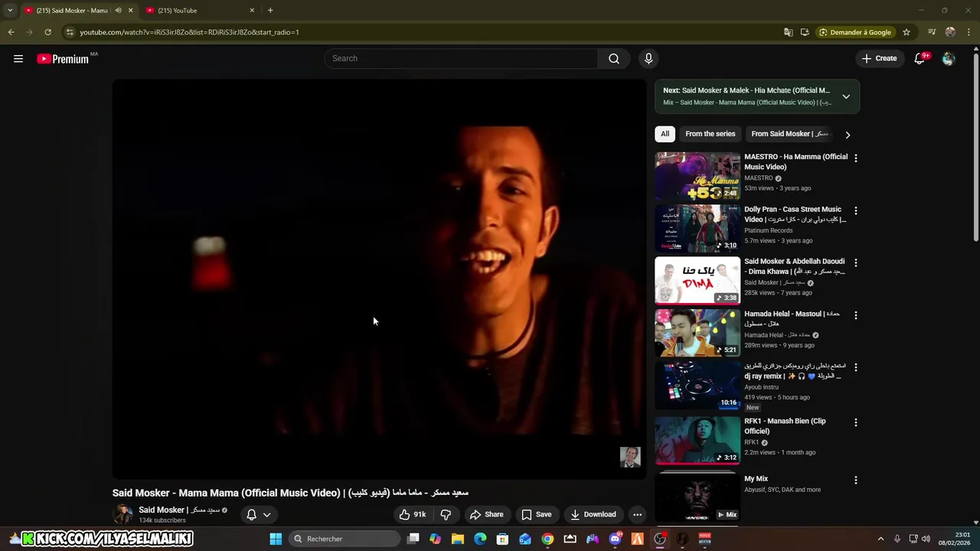Screen dimensions: 980x551
Task: Open options for Dima Khawa video
Action: pos(856,262)
